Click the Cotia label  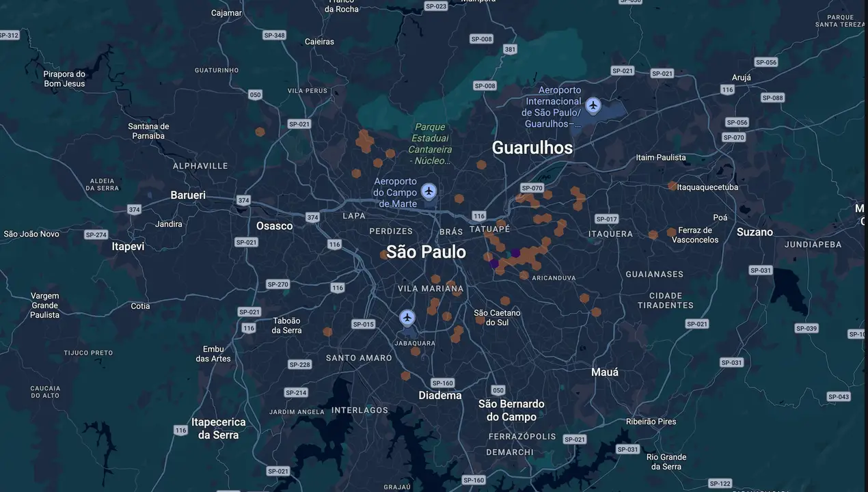(x=140, y=306)
